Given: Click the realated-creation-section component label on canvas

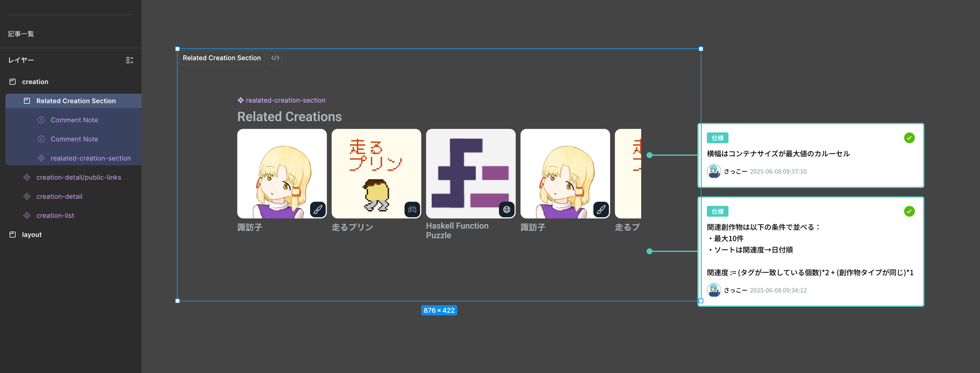Looking at the screenshot, I should [x=285, y=100].
